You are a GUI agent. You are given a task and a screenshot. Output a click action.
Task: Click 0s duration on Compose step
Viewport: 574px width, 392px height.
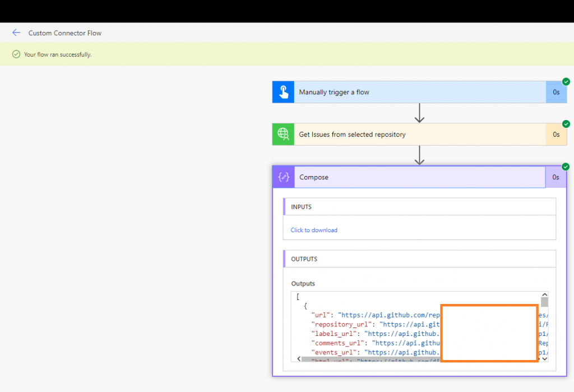coord(556,177)
